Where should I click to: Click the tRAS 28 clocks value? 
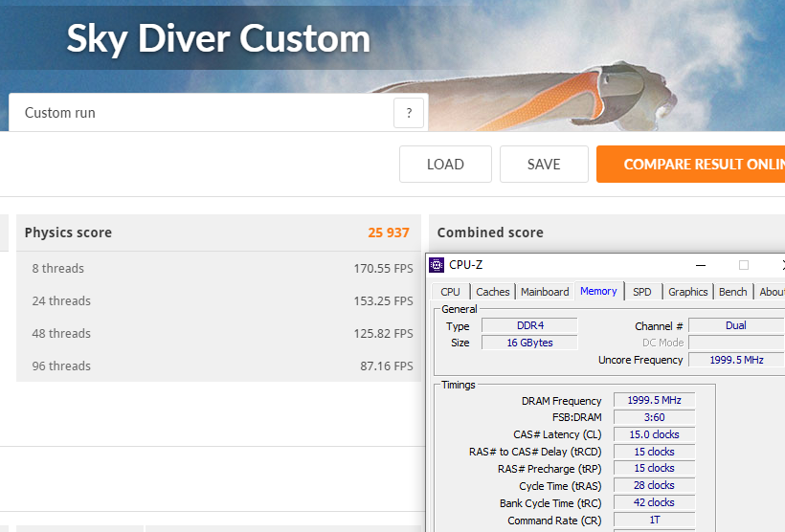pos(655,485)
